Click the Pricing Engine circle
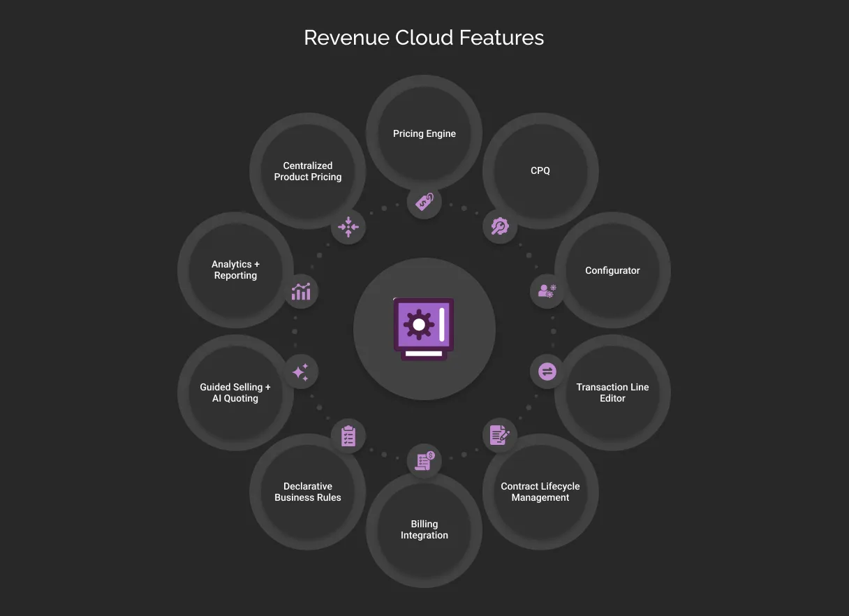Screen dimensions: 849x616 click(424, 133)
